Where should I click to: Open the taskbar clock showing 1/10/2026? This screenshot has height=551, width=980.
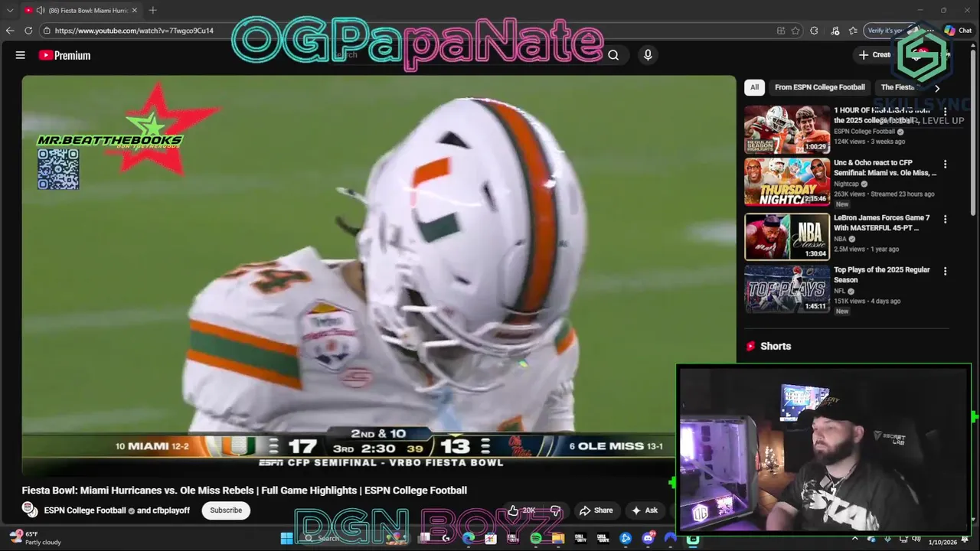[942, 542]
